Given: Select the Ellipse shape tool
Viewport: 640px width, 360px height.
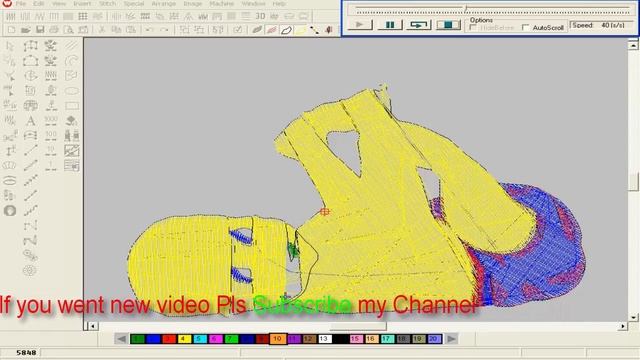Looking at the screenshot, I should 72,91.
